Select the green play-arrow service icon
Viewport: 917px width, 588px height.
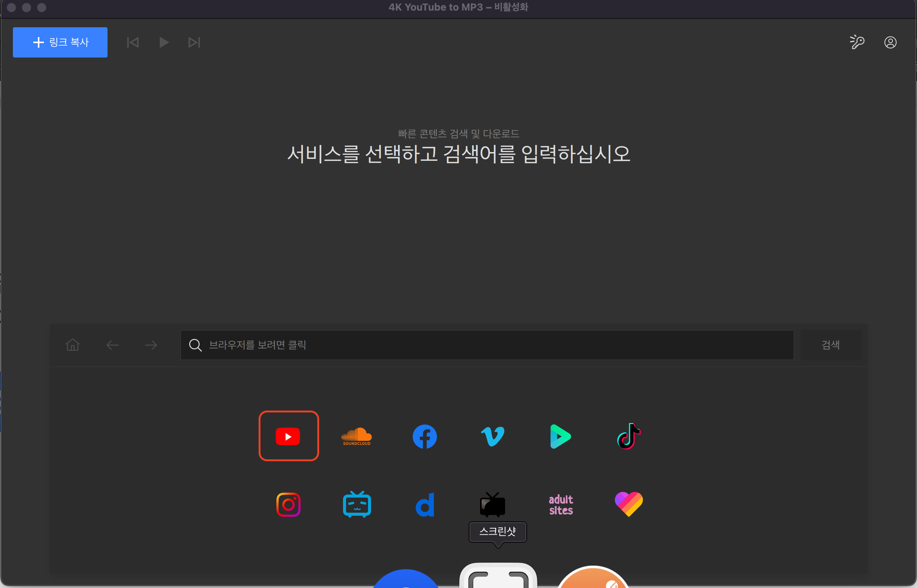[560, 436]
